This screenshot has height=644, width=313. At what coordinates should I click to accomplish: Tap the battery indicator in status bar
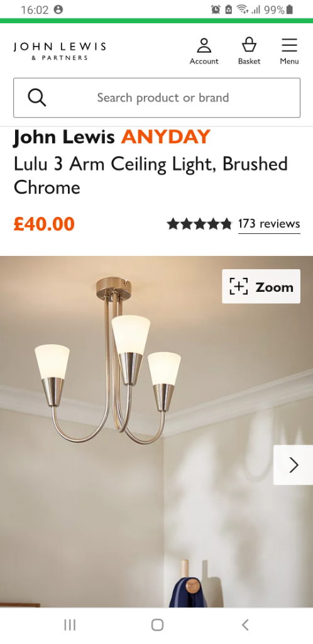click(x=290, y=9)
